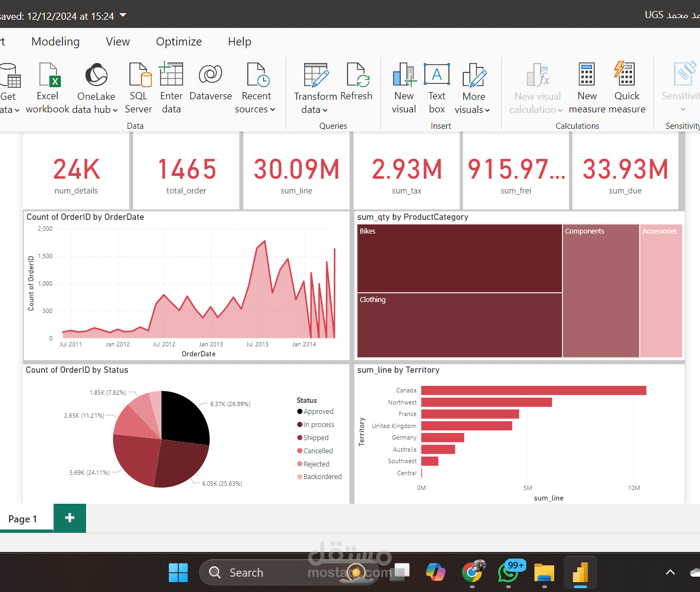This screenshot has height=592, width=700.
Task: Add a Text box
Action: coord(437,88)
